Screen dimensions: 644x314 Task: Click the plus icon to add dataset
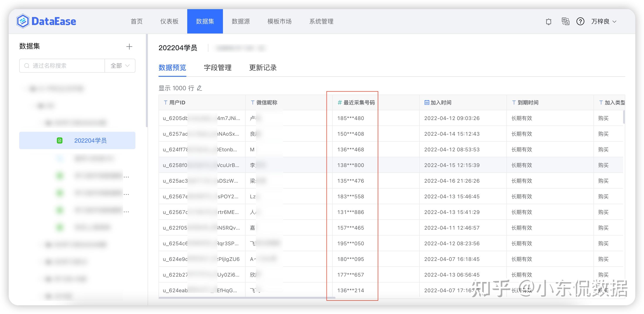click(129, 47)
